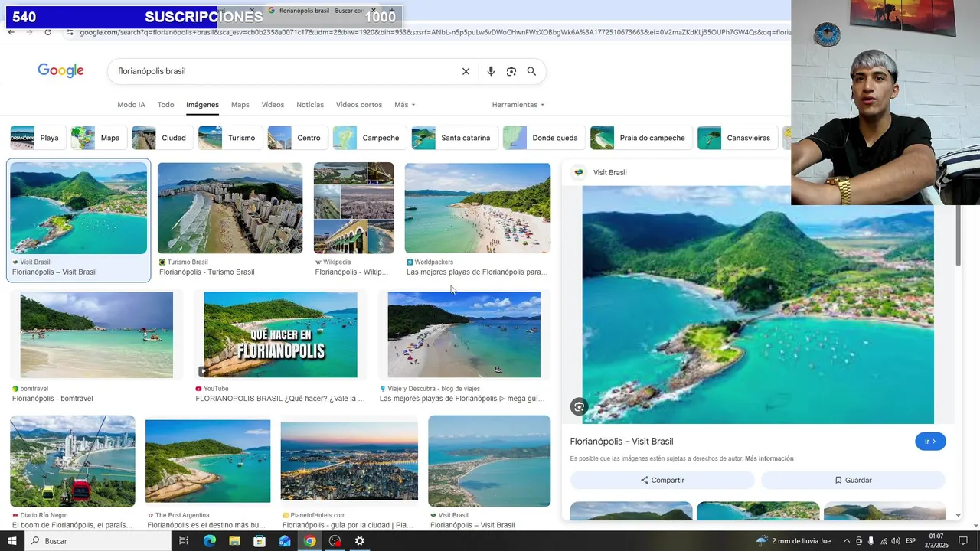980x551 pixels.
Task: Switch to the Modo IA tab
Action: point(131,105)
